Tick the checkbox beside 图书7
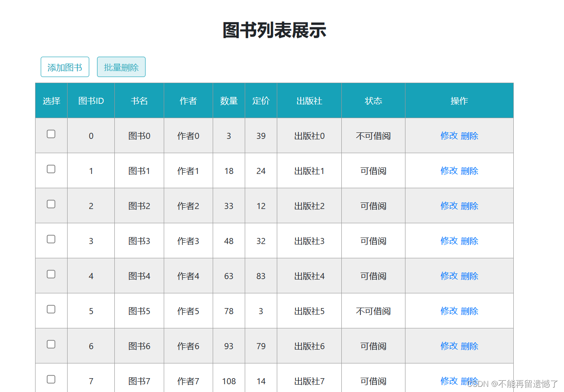Image resolution: width=564 pixels, height=392 pixels. [x=51, y=379]
